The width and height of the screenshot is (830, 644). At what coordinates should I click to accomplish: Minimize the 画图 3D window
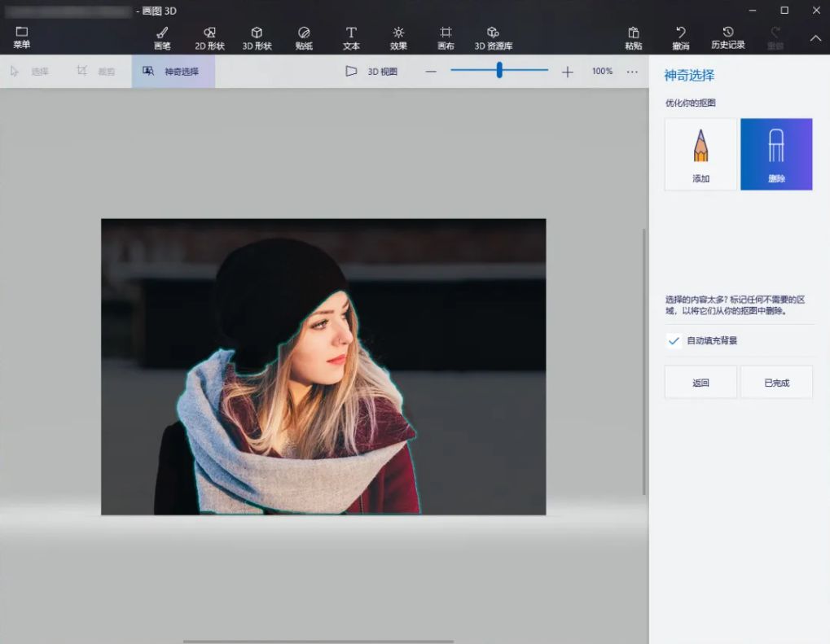(x=752, y=10)
